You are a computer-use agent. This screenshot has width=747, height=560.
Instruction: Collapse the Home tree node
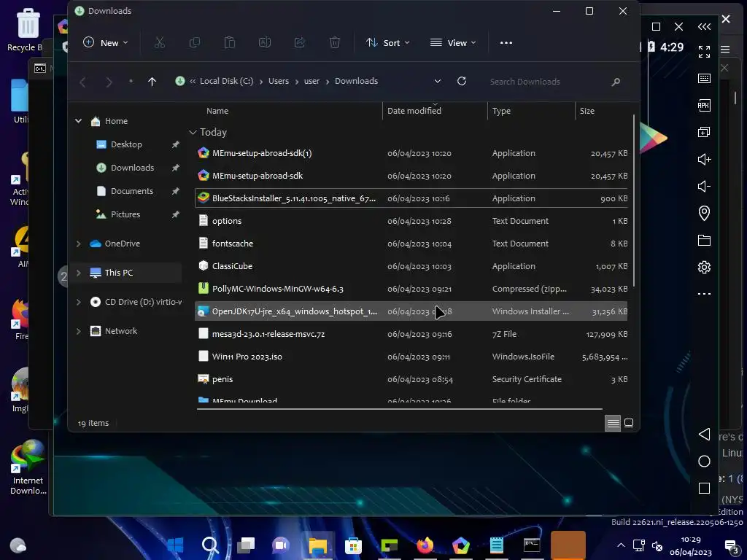[79, 121]
